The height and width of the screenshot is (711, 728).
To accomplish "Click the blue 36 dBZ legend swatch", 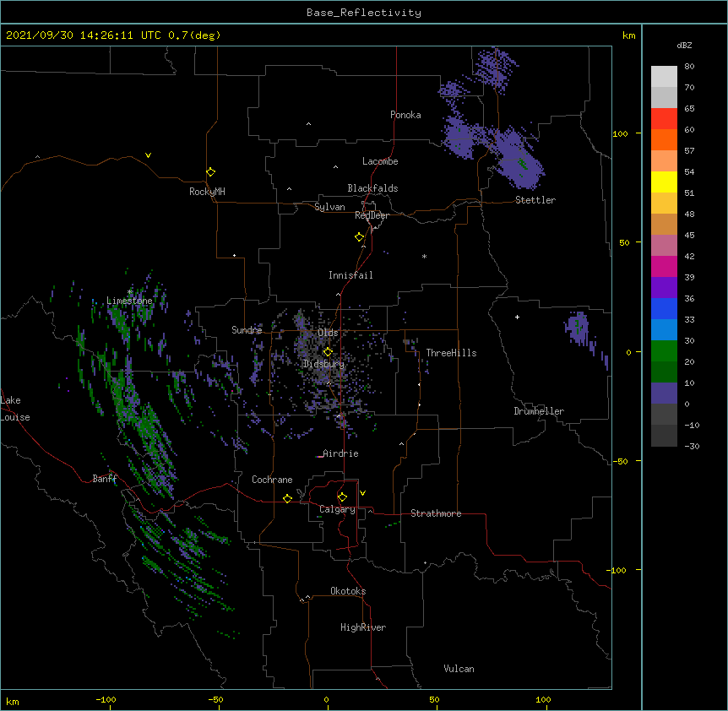I will (664, 308).
